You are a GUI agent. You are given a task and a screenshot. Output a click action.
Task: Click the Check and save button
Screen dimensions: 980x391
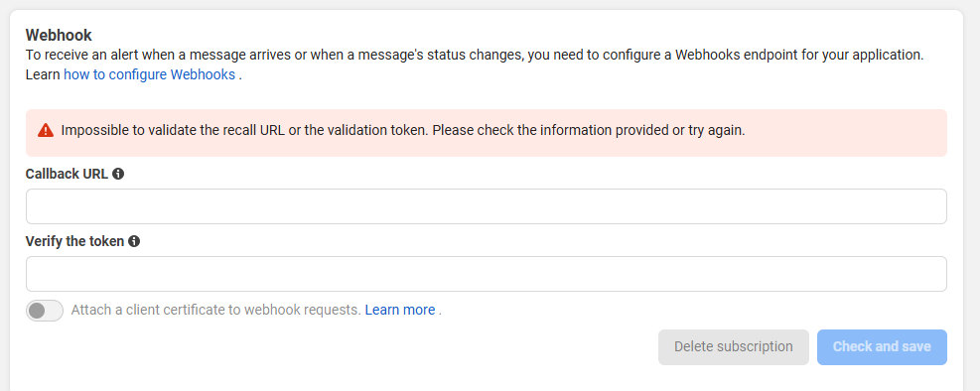click(x=882, y=346)
